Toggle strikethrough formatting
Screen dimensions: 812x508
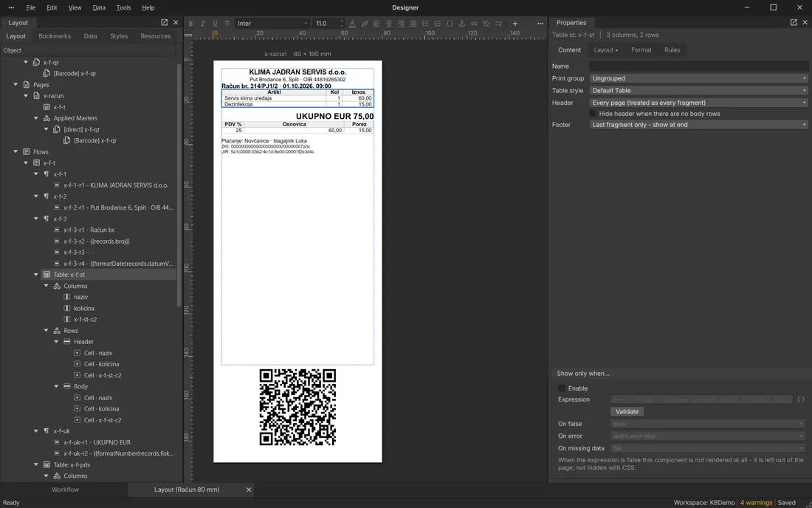click(227, 24)
